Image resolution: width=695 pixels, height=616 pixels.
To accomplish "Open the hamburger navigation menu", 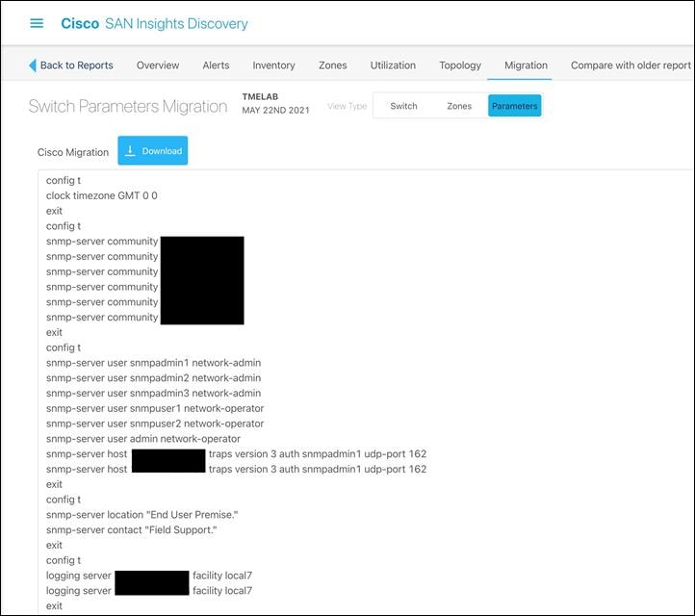I will coord(37,23).
